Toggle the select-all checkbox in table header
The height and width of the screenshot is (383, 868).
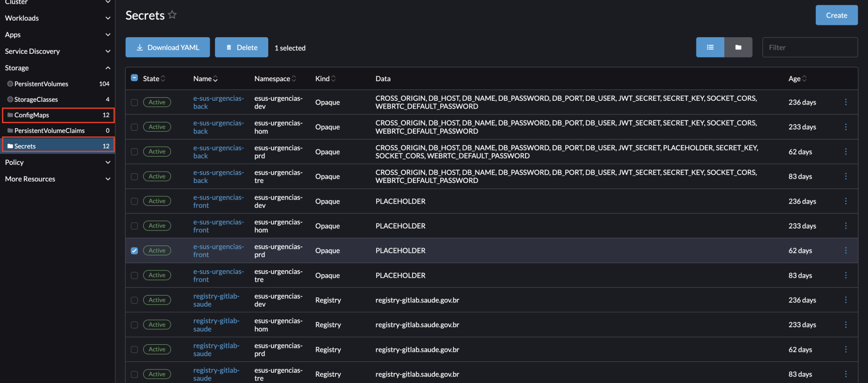coord(134,78)
